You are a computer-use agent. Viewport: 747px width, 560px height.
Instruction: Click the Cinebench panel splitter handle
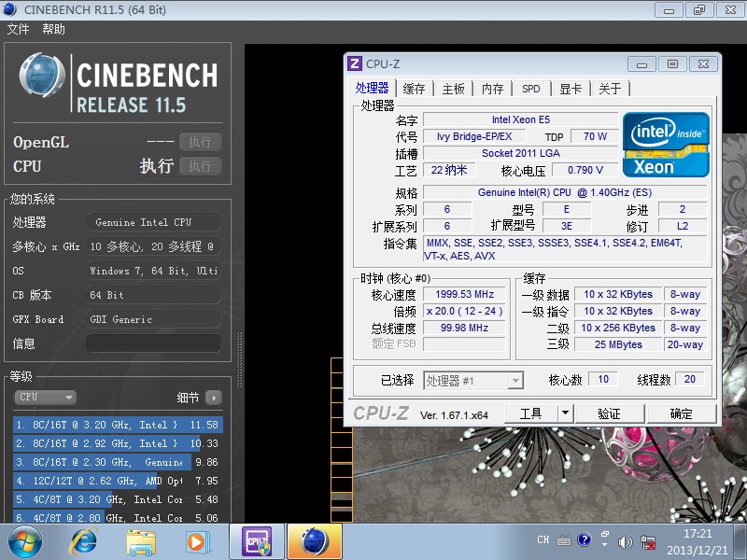point(239,359)
